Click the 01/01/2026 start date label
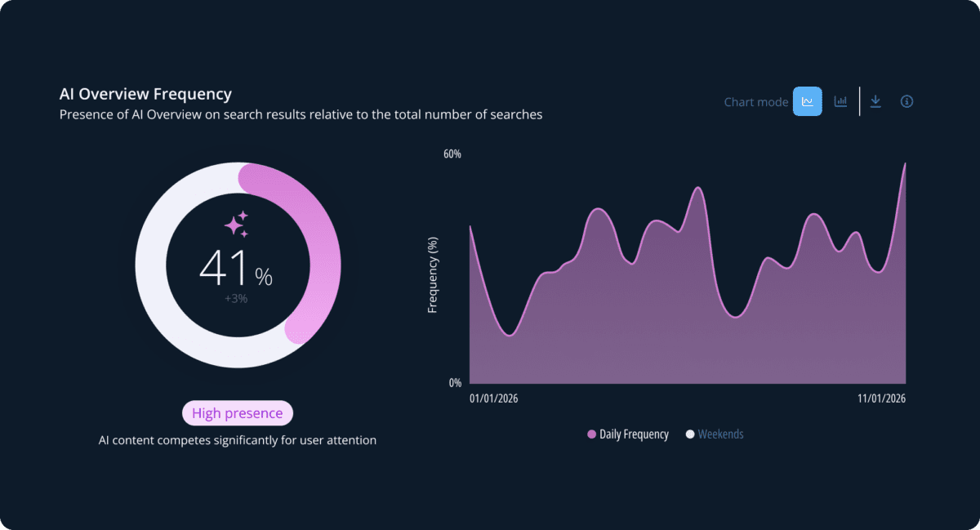The image size is (980, 530). (x=494, y=399)
